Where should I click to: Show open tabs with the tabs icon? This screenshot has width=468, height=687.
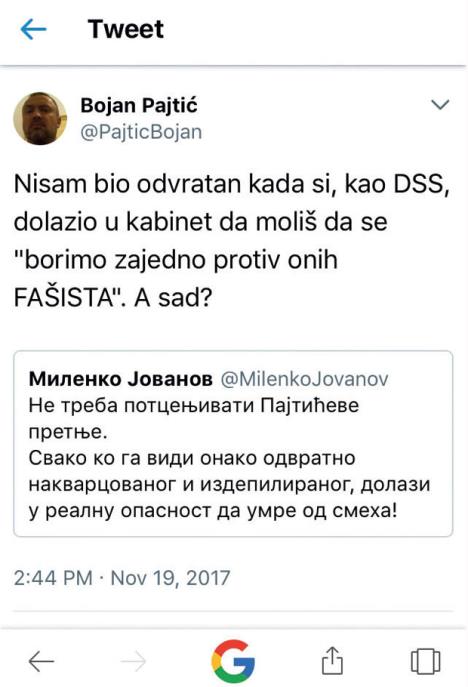(425, 661)
